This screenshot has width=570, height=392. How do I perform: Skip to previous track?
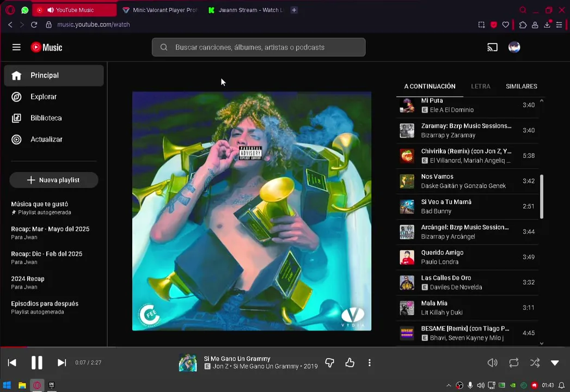click(12, 363)
